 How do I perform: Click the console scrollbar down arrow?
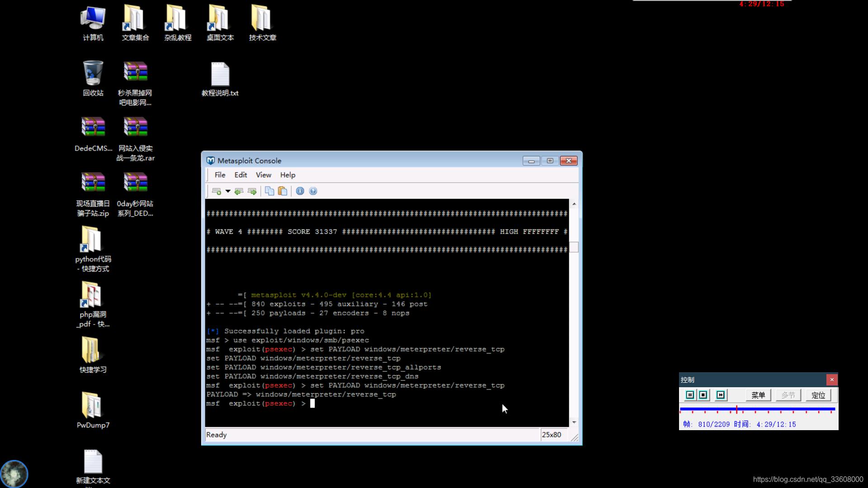point(574,422)
